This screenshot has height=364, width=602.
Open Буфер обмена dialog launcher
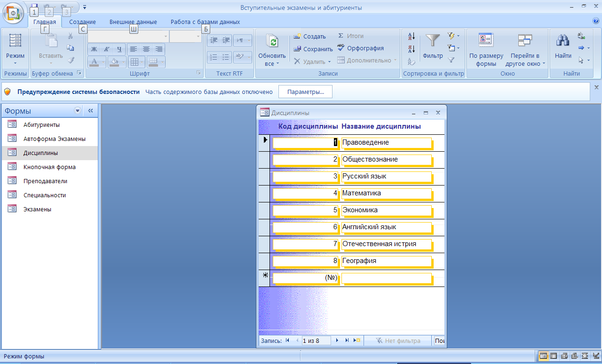coord(79,73)
